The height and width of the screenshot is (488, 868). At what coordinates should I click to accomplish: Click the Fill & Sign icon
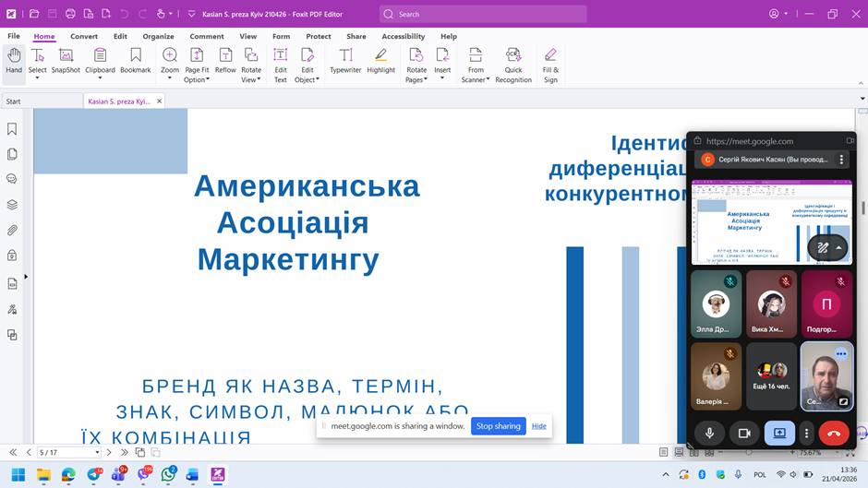coord(550,65)
